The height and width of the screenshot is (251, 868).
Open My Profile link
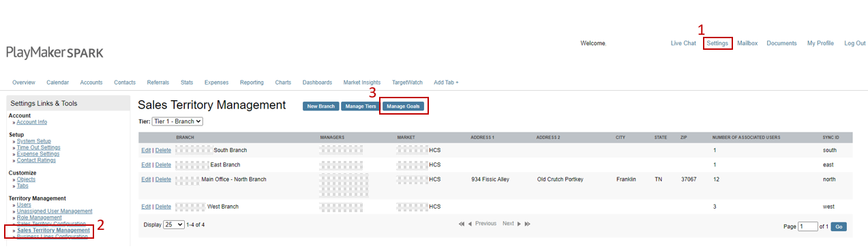click(x=820, y=43)
